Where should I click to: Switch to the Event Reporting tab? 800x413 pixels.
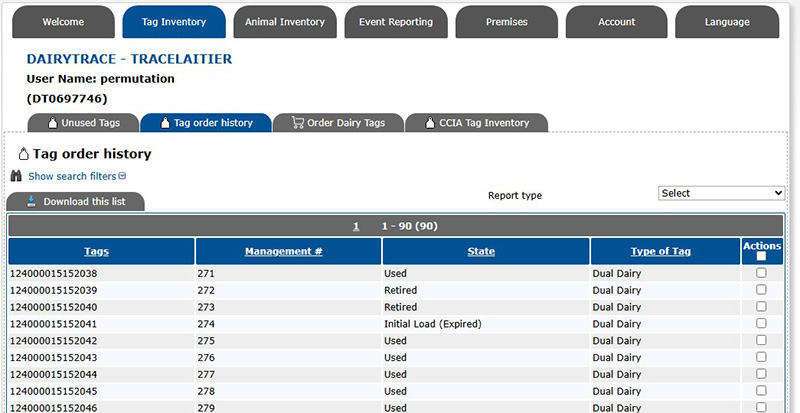396,22
